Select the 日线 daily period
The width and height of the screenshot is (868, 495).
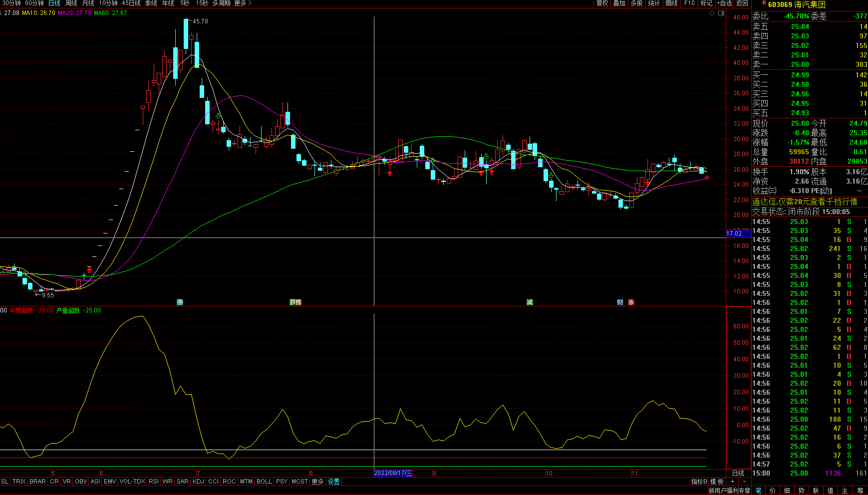pos(54,3)
